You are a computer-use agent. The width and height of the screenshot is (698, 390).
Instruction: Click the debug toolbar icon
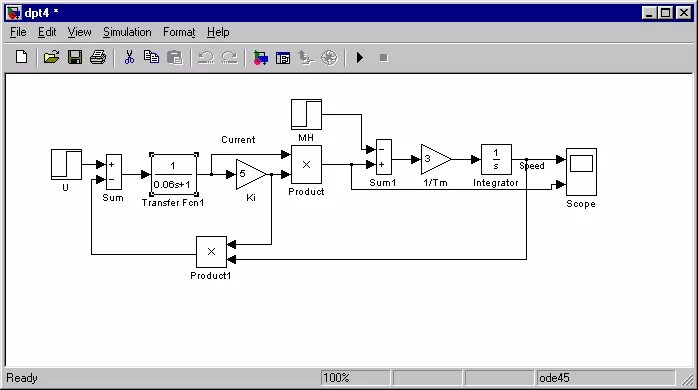pyautogui.click(x=329, y=58)
